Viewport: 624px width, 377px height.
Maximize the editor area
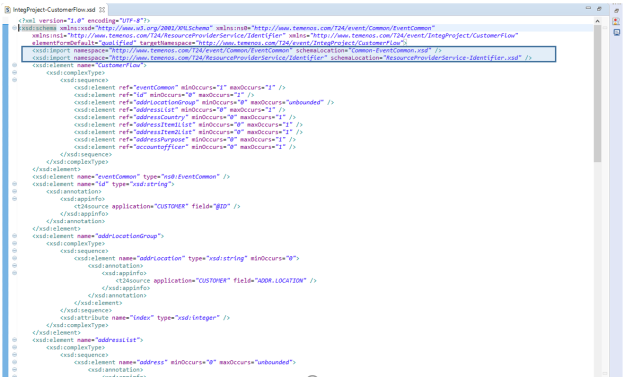599,8
